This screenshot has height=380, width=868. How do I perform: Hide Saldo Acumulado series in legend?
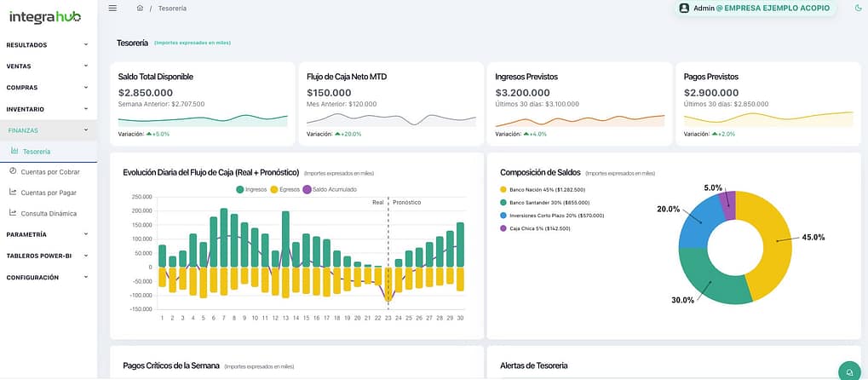coord(330,189)
